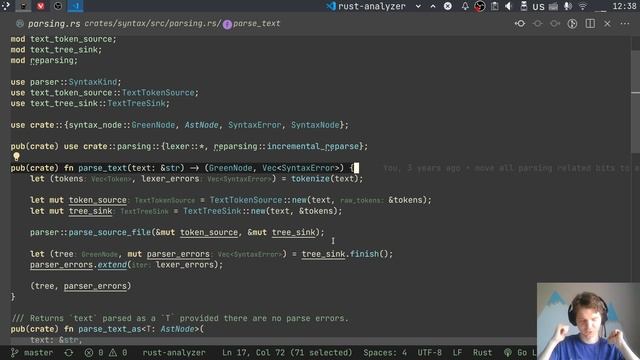Click the Go Live status bar button

[520, 353]
